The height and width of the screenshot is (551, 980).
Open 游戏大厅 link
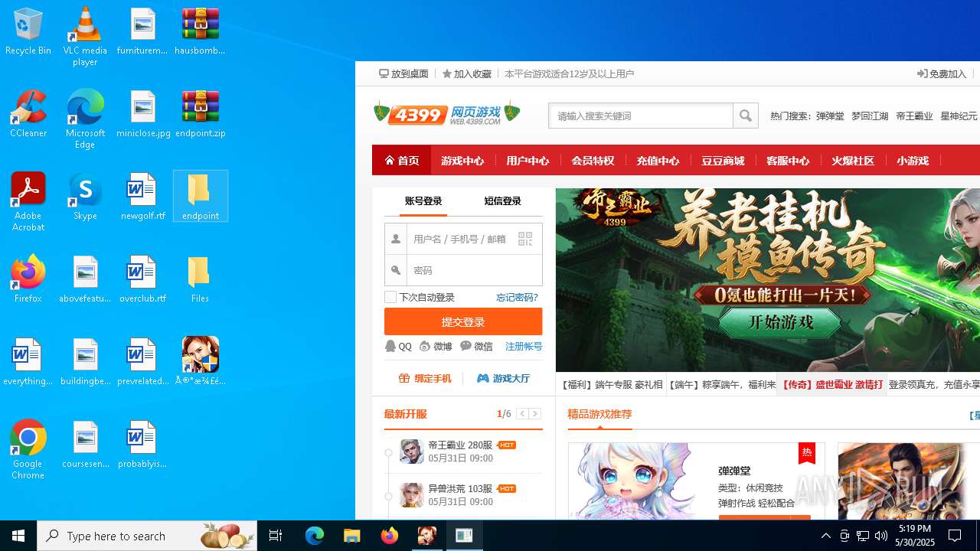coord(503,378)
